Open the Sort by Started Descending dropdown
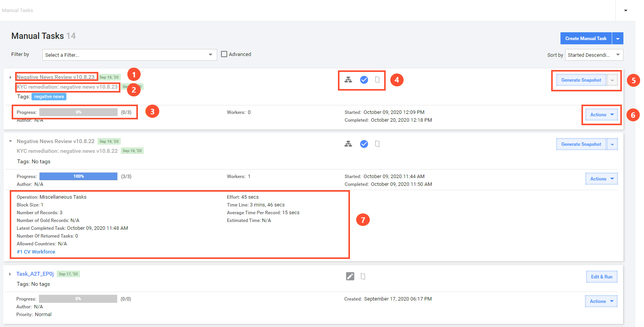The height and width of the screenshot is (327, 644). (x=594, y=55)
